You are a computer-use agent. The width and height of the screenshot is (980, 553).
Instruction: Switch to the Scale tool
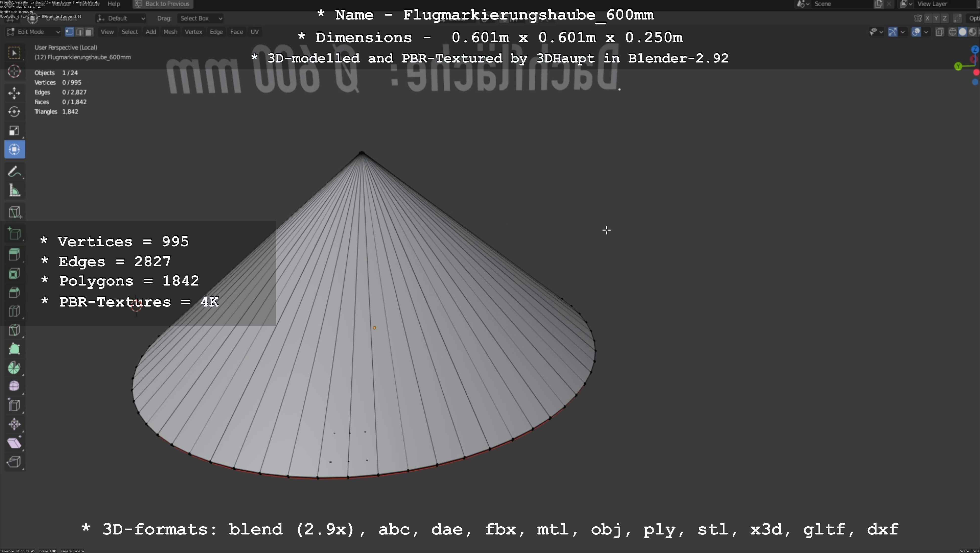pos(14,131)
